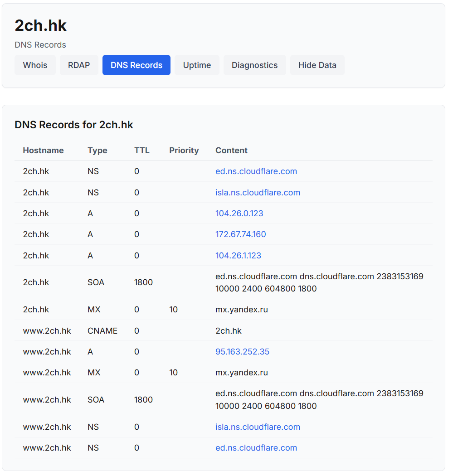453x476 pixels.
Task: Click the Priority column header
Action: point(184,151)
